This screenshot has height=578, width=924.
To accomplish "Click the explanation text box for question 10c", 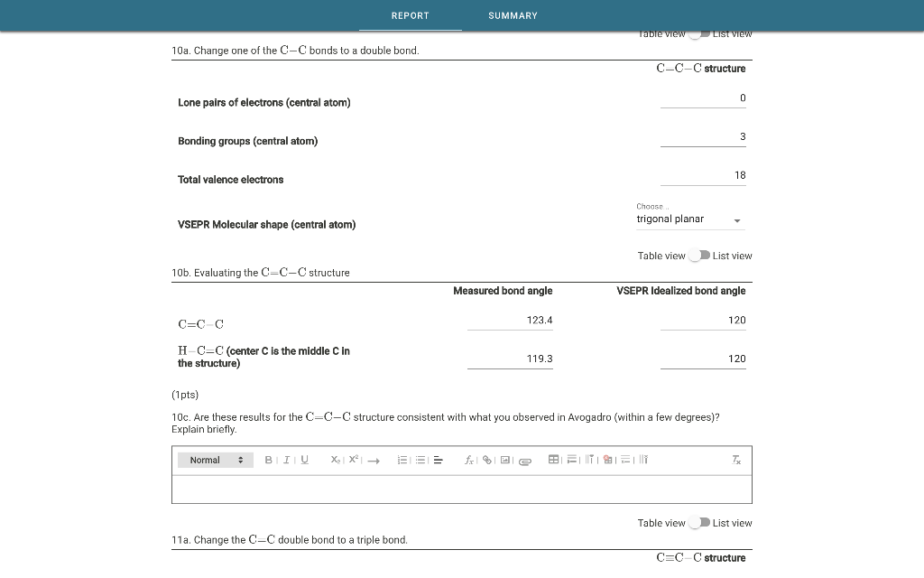I will click(461, 489).
